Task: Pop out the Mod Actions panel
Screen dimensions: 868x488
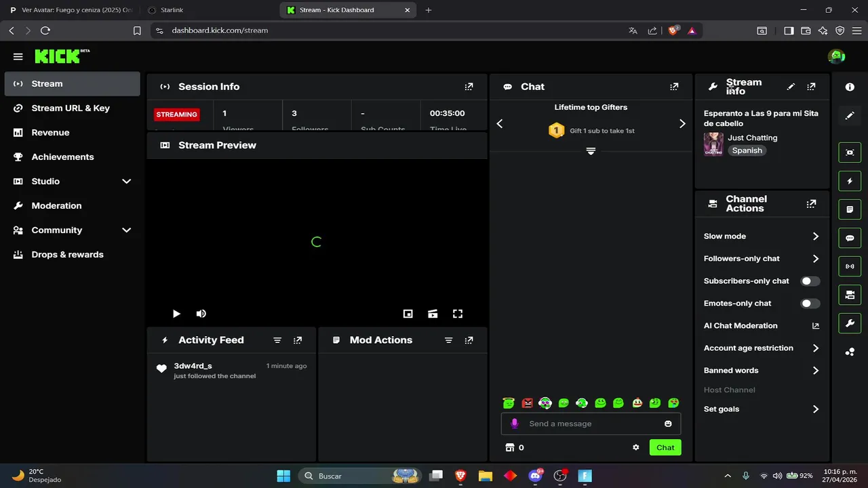Action: pos(469,340)
